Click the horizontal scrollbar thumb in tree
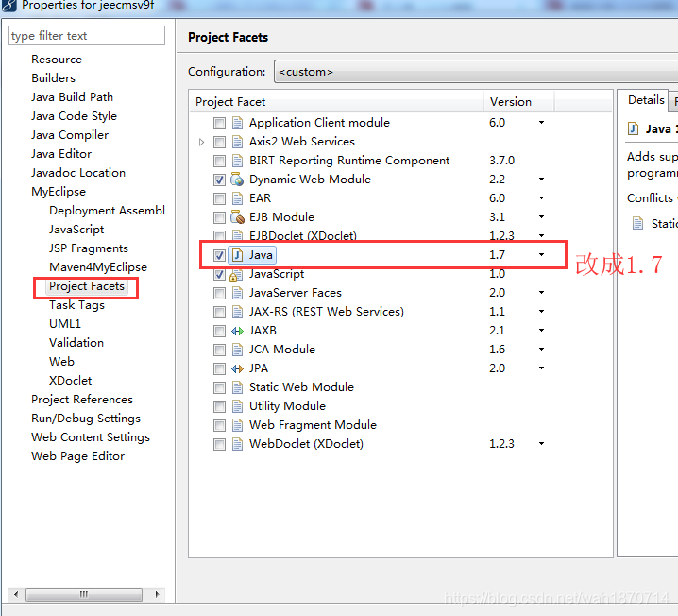This screenshot has width=678, height=616. pos(84,594)
